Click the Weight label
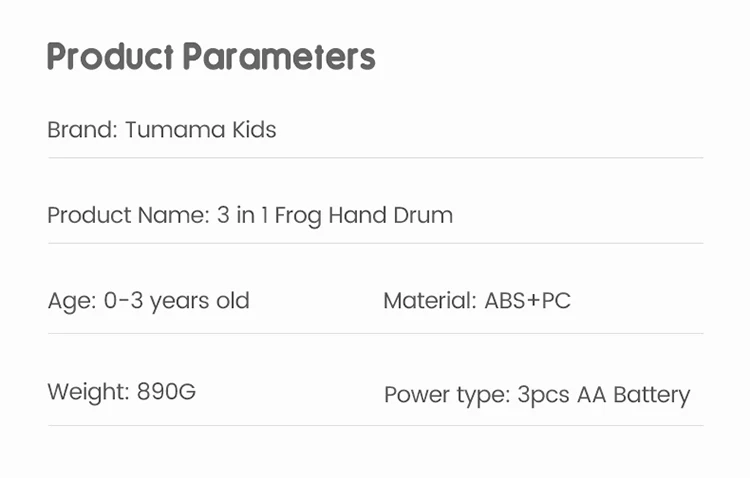Viewport: 750px width, 478px height. pos(88,392)
